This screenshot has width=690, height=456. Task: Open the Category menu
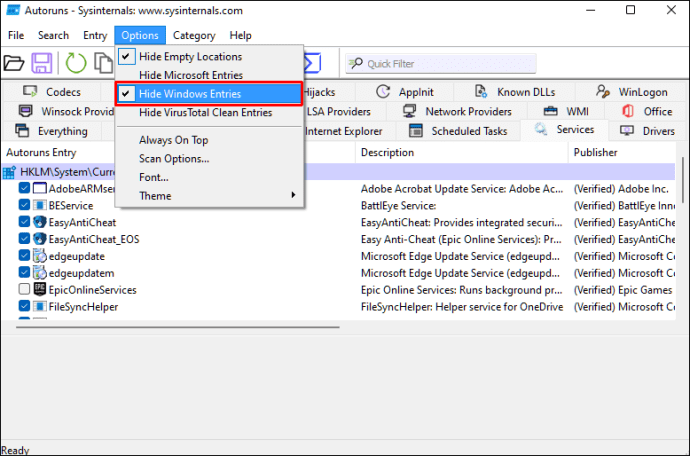(193, 35)
